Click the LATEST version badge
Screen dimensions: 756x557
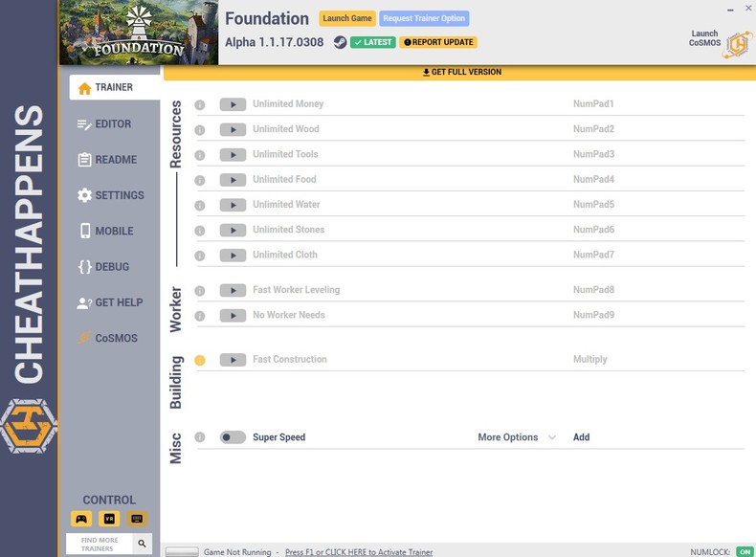(372, 42)
